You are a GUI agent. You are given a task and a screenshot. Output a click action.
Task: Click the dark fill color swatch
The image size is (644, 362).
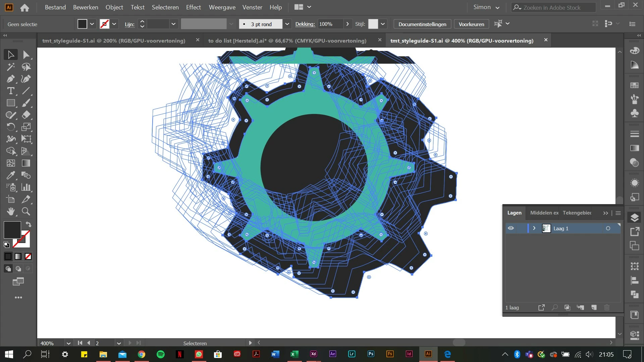point(12,230)
